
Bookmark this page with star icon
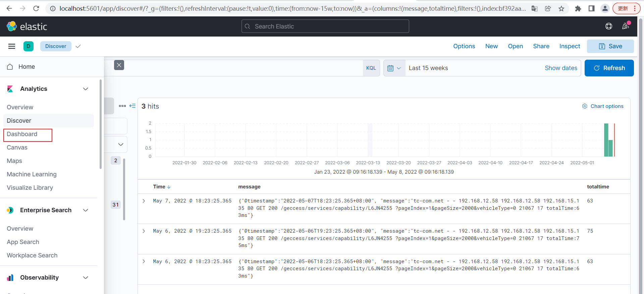(x=561, y=8)
